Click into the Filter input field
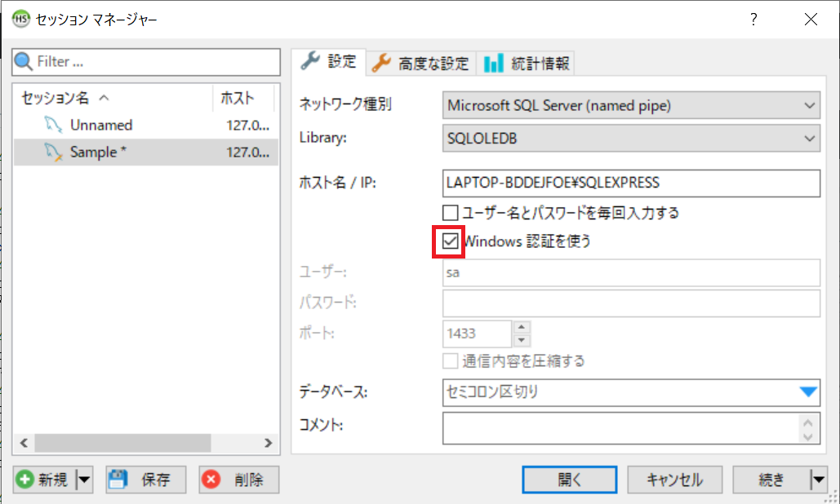 (x=145, y=61)
